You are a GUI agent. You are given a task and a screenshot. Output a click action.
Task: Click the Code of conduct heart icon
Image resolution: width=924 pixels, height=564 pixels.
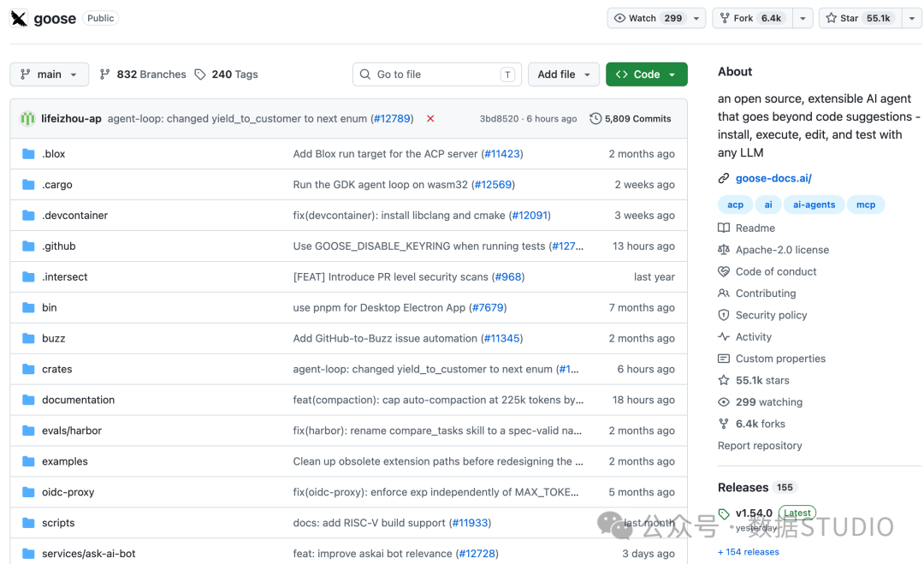click(724, 271)
